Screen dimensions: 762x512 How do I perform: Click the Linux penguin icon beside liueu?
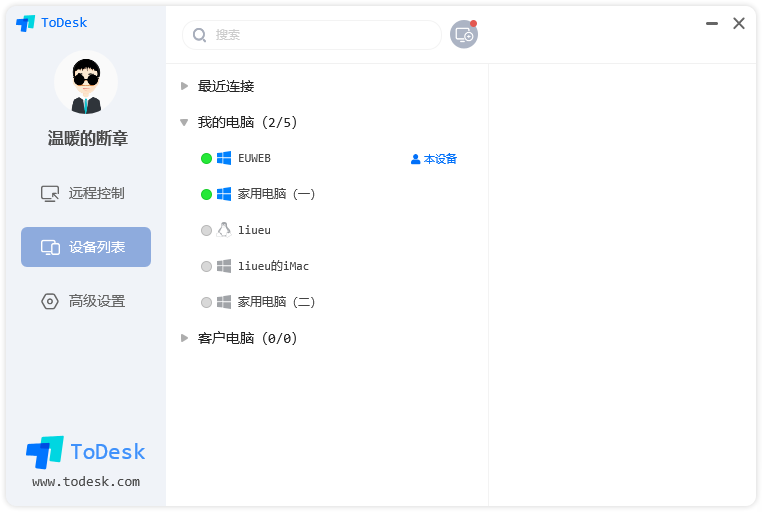tap(224, 230)
